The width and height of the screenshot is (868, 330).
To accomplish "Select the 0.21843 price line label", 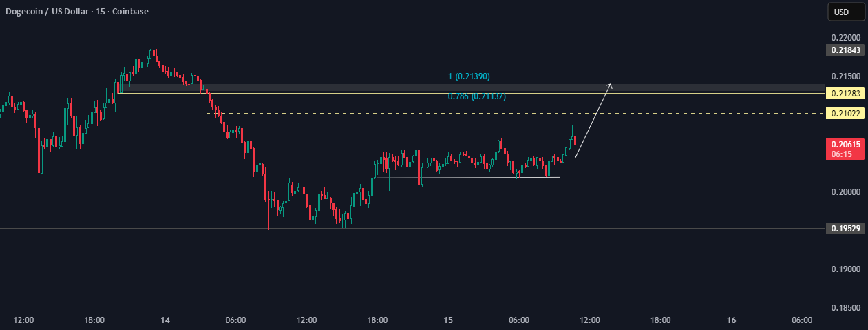I will (x=845, y=50).
